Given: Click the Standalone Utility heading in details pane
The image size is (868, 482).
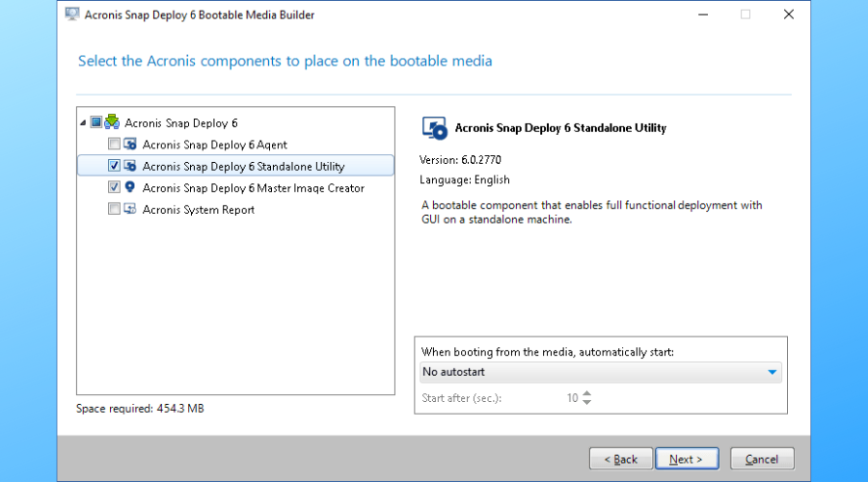Looking at the screenshot, I should click(x=560, y=128).
